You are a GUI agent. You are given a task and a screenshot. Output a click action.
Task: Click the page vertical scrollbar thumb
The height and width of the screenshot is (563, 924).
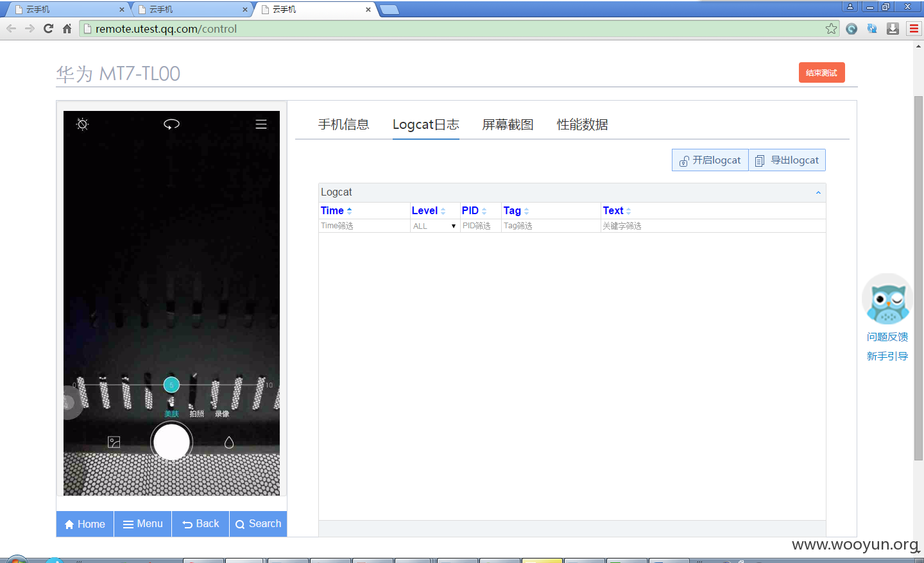pos(918,278)
